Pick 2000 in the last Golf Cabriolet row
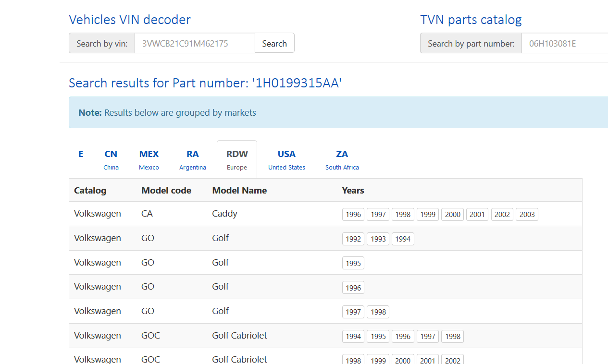Image resolution: width=608 pixels, height=364 pixels. [403, 360]
